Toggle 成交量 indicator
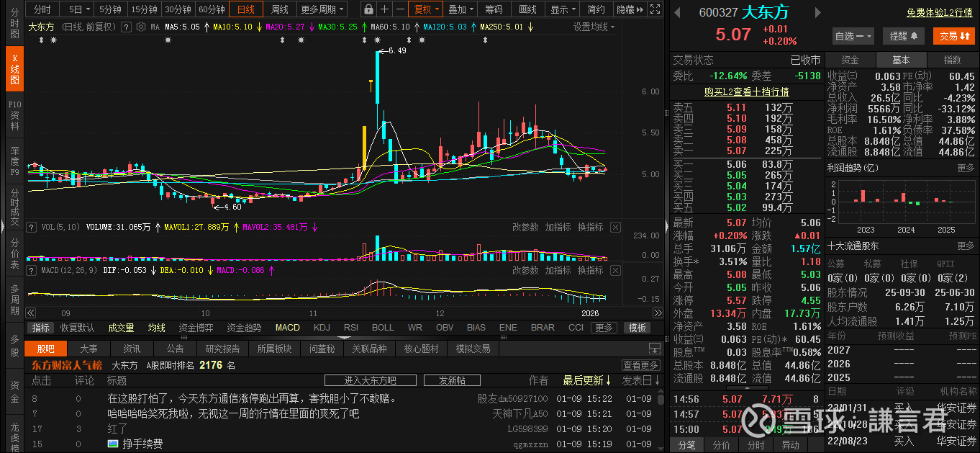This screenshot has height=453, width=980. pos(122,328)
